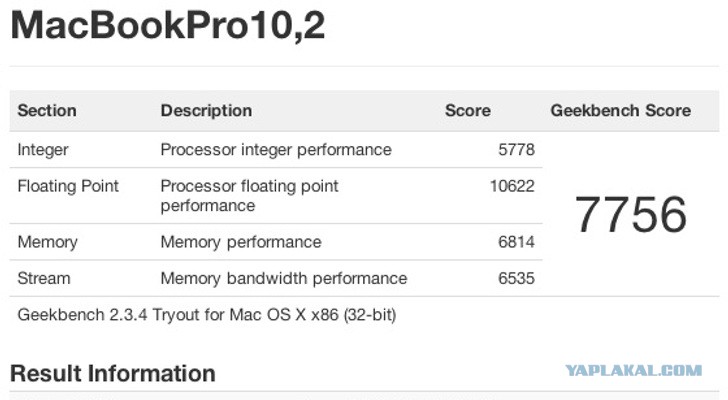Click the MacBookPro10,2 page title

point(168,26)
